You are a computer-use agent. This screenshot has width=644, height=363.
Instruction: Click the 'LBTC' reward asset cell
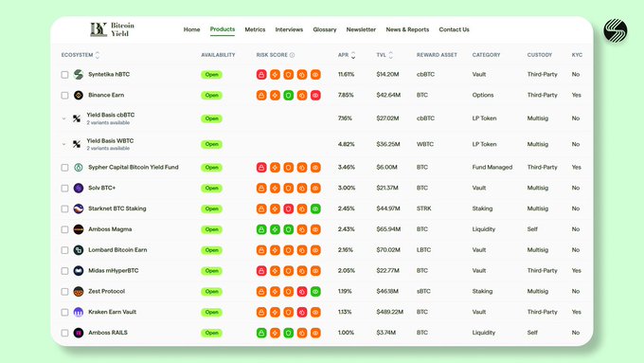[x=423, y=250]
